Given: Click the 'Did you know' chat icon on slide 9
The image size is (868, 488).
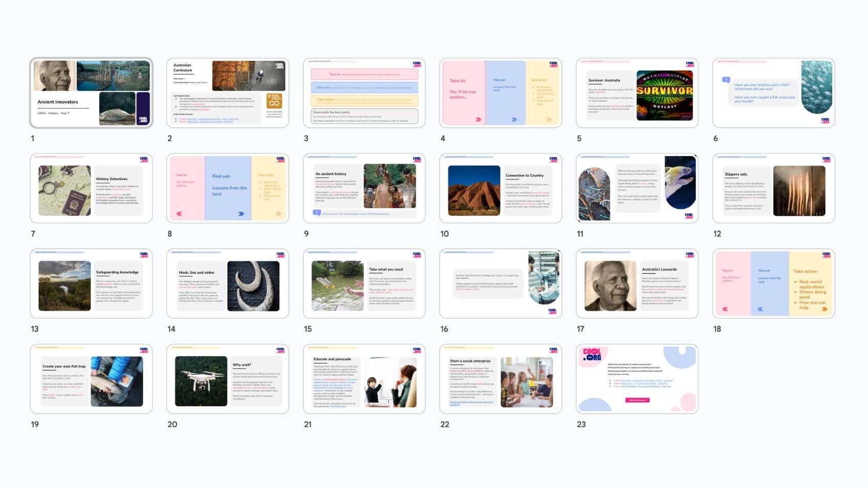Looking at the screenshot, I should pyautogui.click(x=317, y=213).
